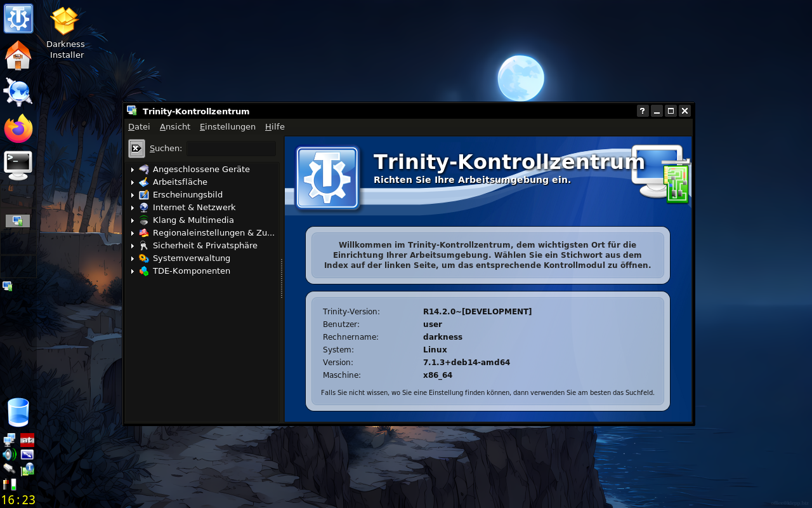The image size is (812, 508).
Task: Select Sicherheit & Privatsphäre entry
Action: (x=205, y=246)
